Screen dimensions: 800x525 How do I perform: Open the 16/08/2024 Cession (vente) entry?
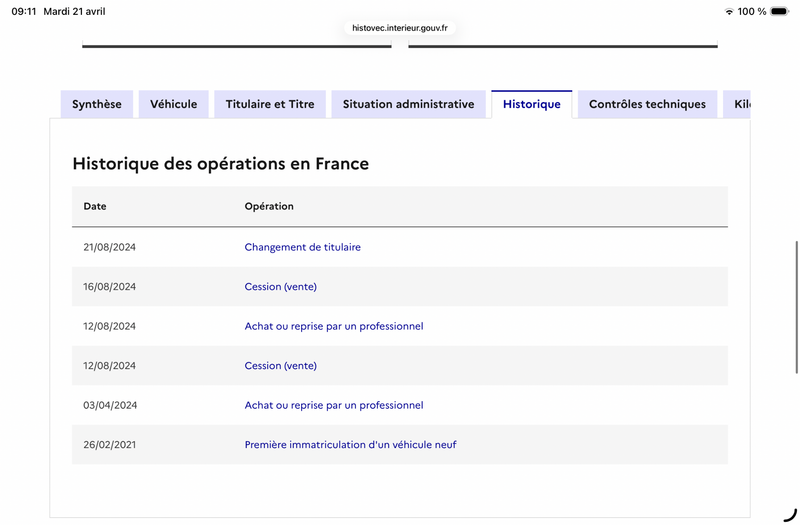(281, 287)
